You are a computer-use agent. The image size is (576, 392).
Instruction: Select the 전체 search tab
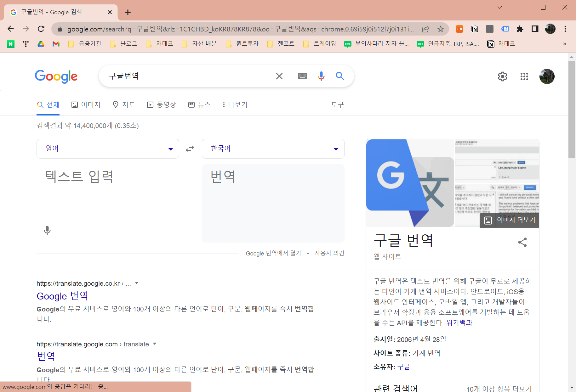point(48,105)
